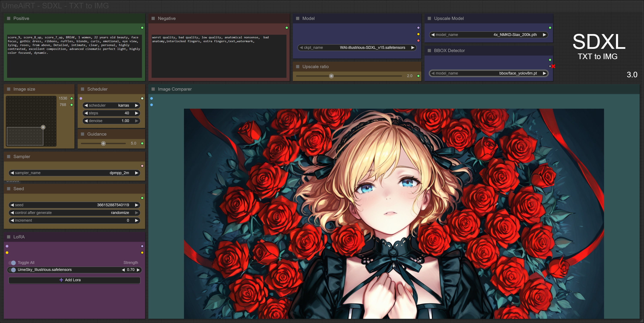Click the red X on BBOX Detector output
Image resolution: width=644 pixels, height=323 pixels.
pyautogui.click(x=553, y=66)
